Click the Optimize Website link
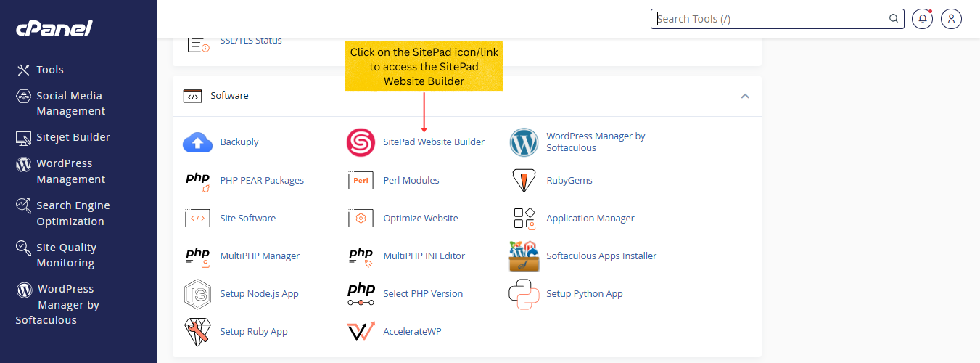Viewport: 980px width, 363px height. coord(420,218)
